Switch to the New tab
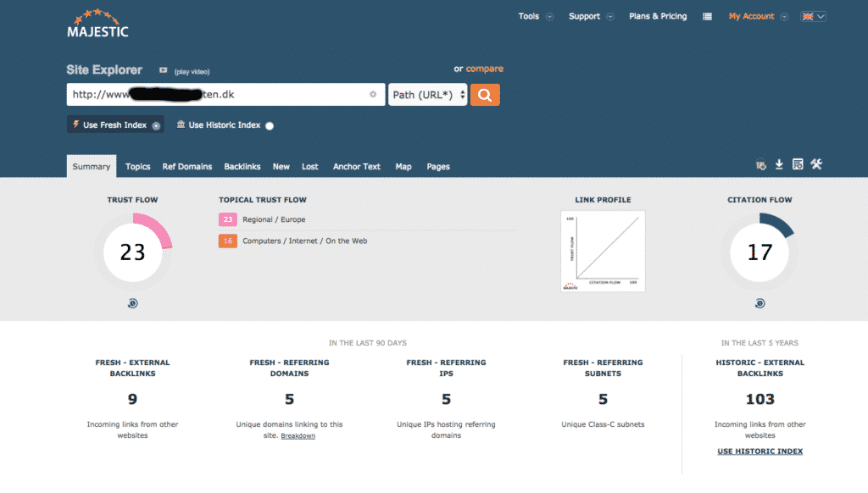The image size is (868, 493). pyautogui.click(x=281, y=167)
